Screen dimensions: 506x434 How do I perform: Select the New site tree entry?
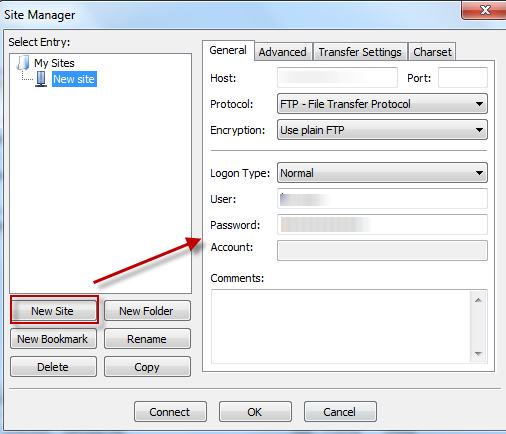74,79
